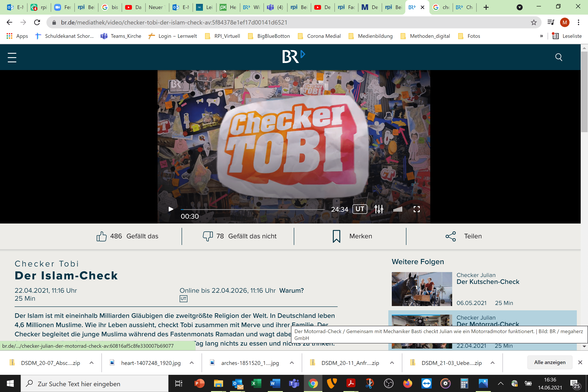
Task: Seek on the video progress bar
Action: coord(253,209)
